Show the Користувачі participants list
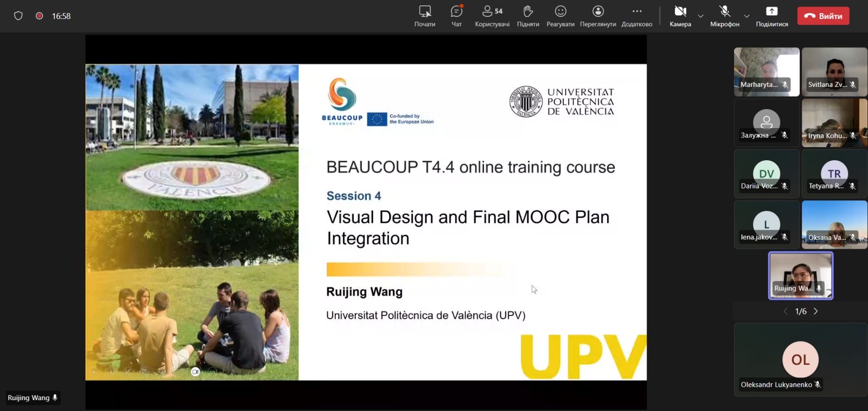868x411 pixels. click(x=492, y=16)
